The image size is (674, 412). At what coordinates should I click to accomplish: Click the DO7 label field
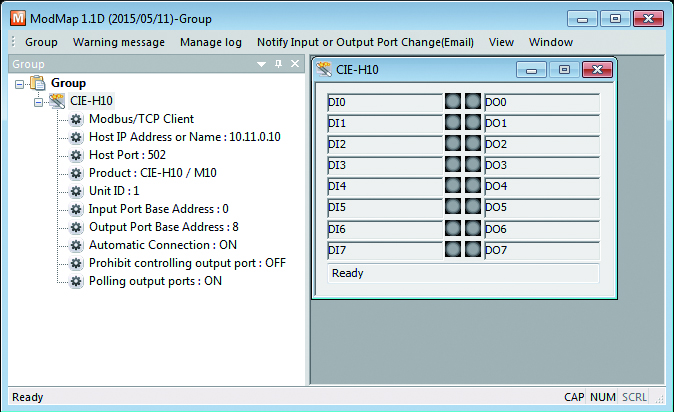coord(542,250)
